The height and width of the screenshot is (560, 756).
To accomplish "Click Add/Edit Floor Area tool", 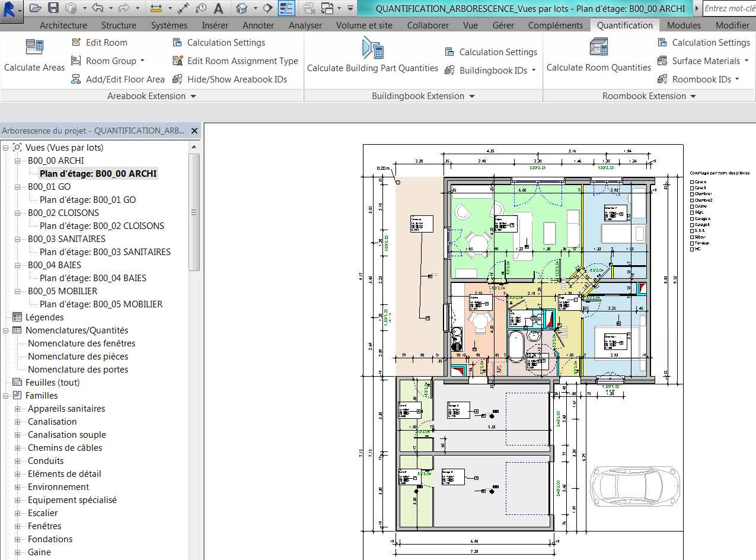I will click(x=117, y=79).
